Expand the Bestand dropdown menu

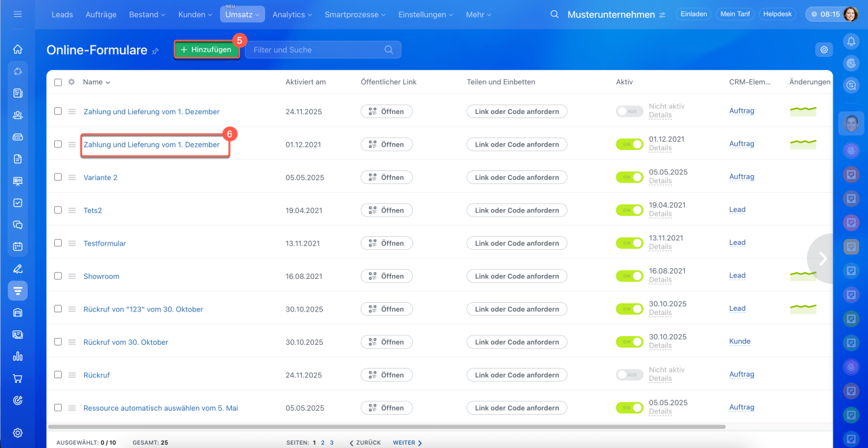(x=147, y=14)
